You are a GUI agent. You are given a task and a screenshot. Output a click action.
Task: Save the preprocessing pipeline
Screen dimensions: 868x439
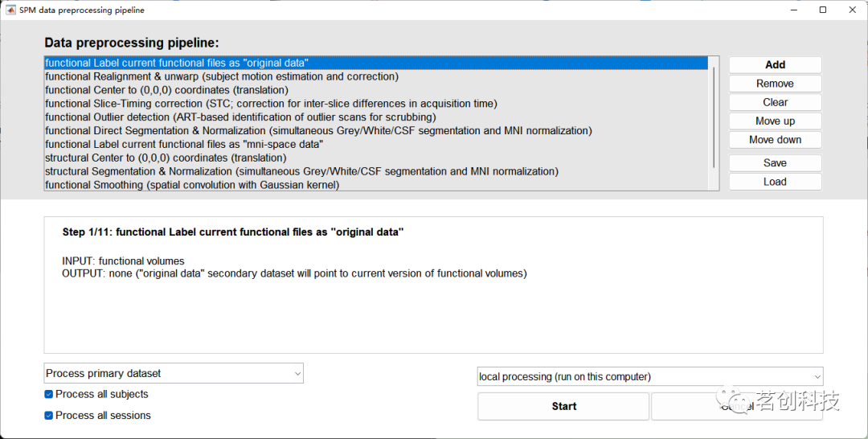coord(775,163)
